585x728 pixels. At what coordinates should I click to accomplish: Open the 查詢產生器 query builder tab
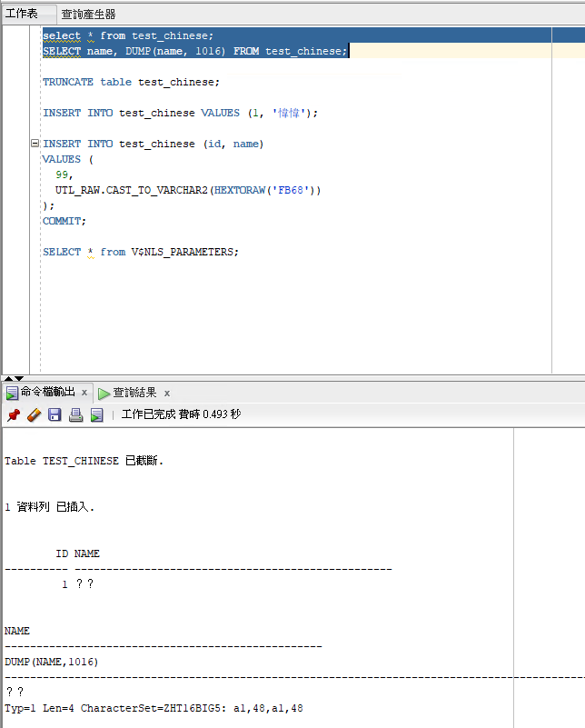88,14
